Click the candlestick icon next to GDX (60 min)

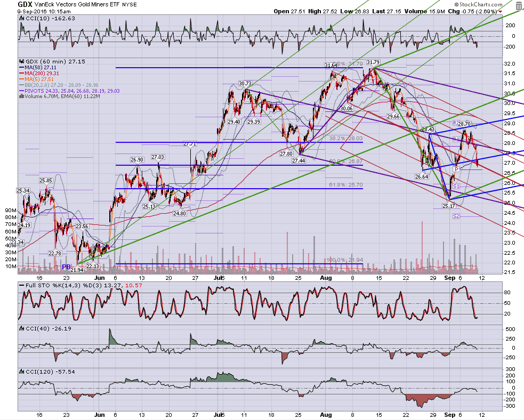[21, 61]
